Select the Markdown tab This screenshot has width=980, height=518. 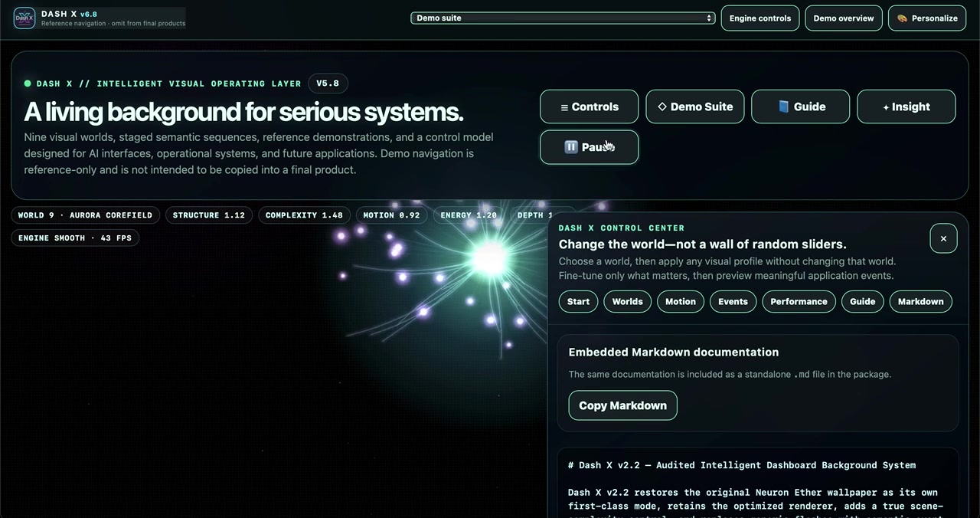pos(921,301)
